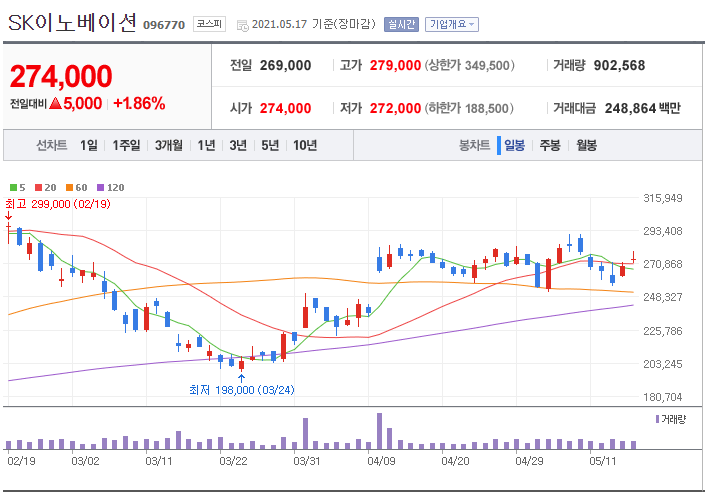Click the 03/22 date axis label
This screenshot has width=705, height=492.
(233, 461)
